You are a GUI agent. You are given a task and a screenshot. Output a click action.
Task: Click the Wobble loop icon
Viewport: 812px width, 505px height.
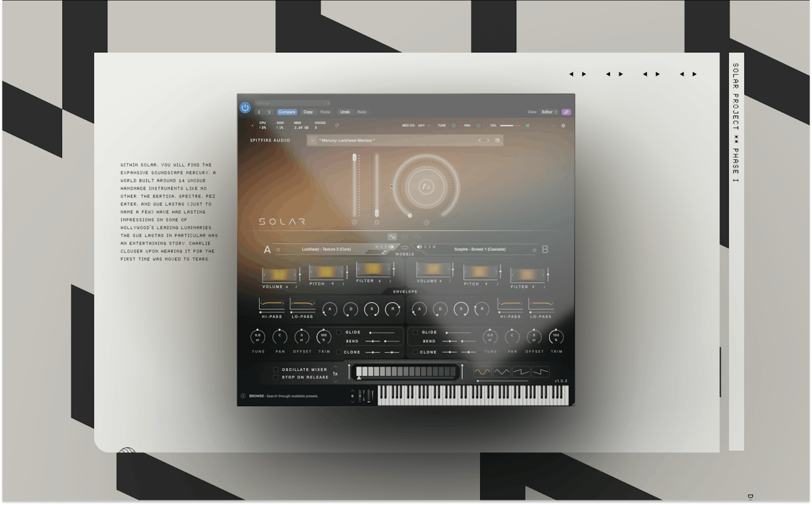coord(405,248)
